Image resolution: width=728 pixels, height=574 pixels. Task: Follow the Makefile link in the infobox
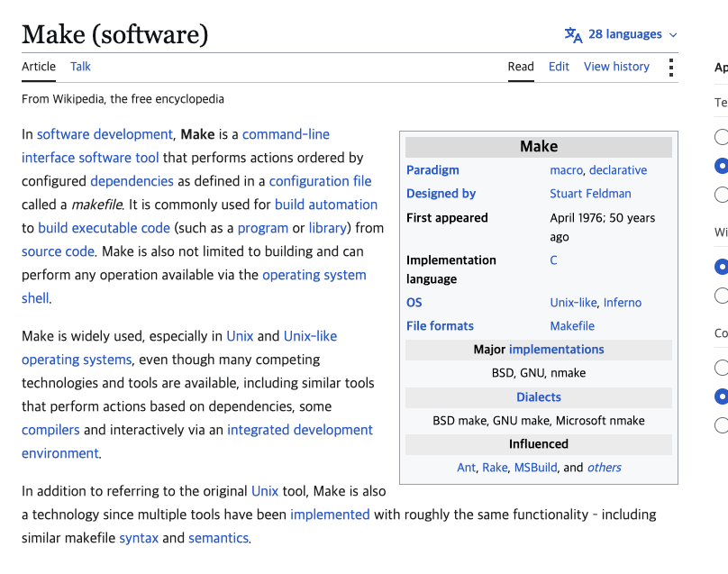(572, 326)
